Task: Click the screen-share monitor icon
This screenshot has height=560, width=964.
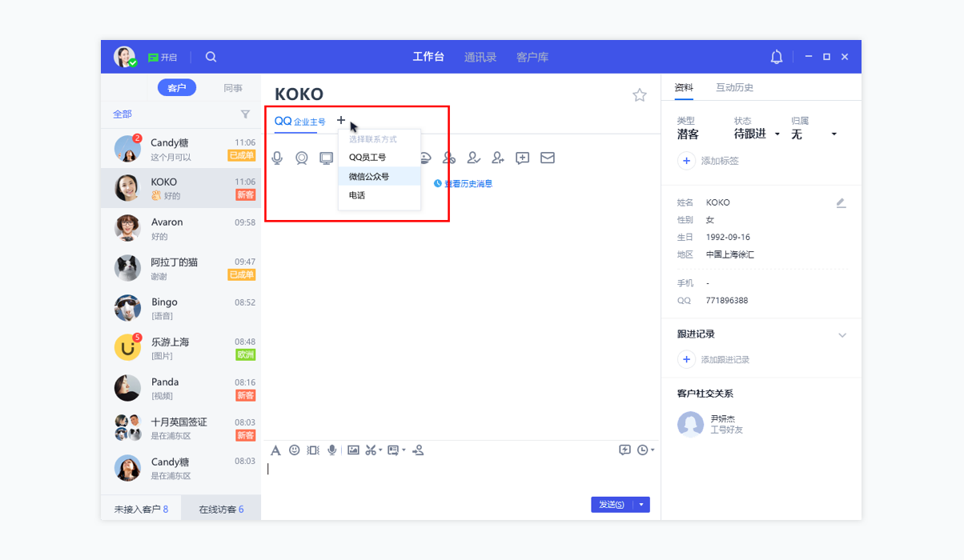Action: click(326, 158)
